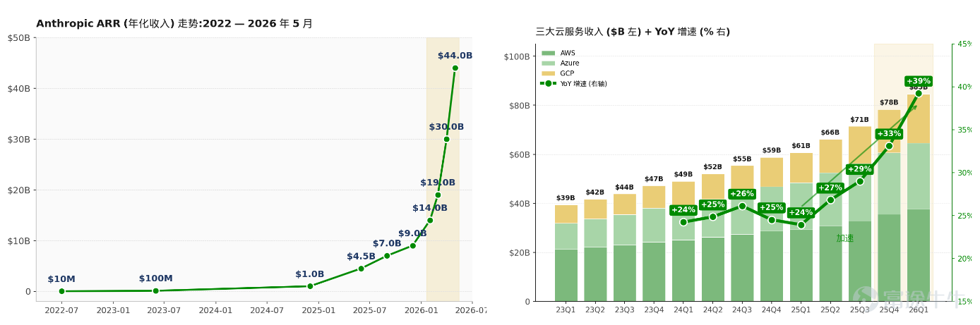Click the +33% growth badge
Image resolution: width=980 pixels, height=325 pixels.
pos(889,134)
